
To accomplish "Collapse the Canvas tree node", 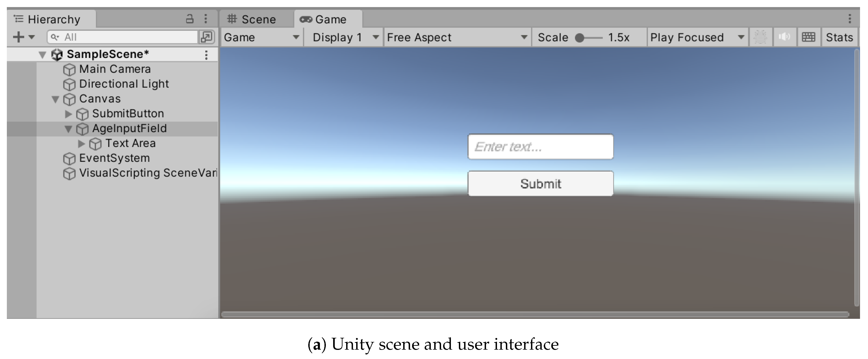I will pyautogui.click(x=56, y=99).
